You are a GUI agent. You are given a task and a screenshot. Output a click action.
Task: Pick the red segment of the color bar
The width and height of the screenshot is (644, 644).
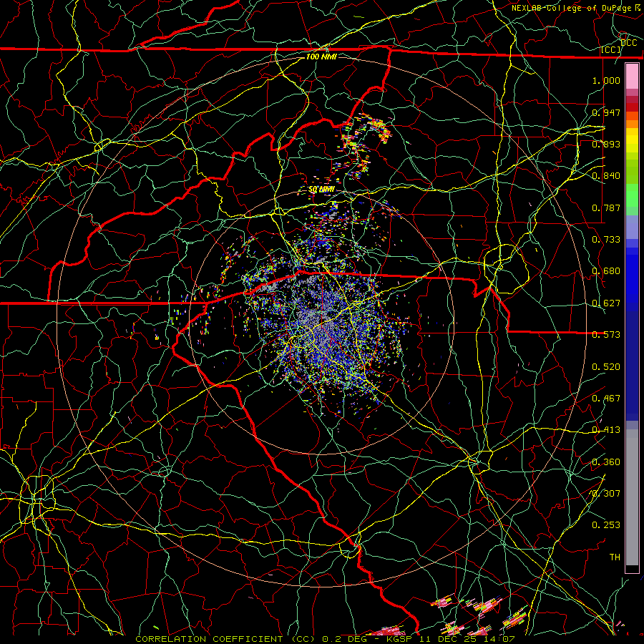(x=632, y=107)
